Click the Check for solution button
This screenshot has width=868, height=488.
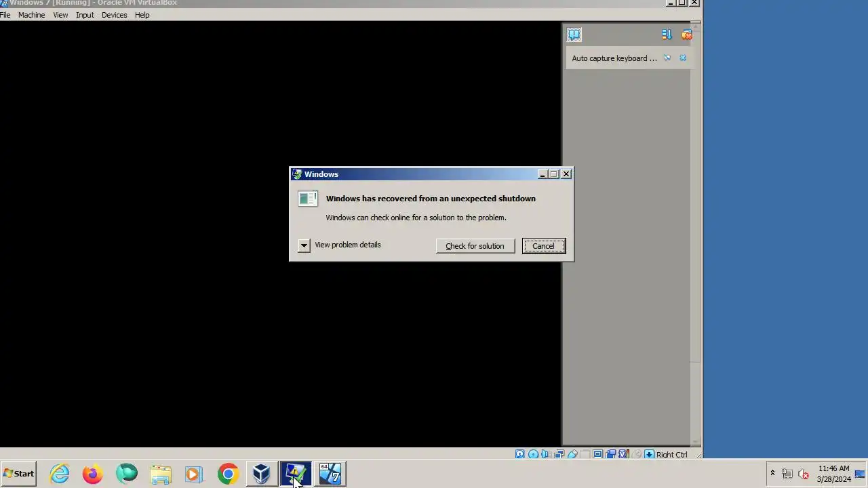pos(475,246)
